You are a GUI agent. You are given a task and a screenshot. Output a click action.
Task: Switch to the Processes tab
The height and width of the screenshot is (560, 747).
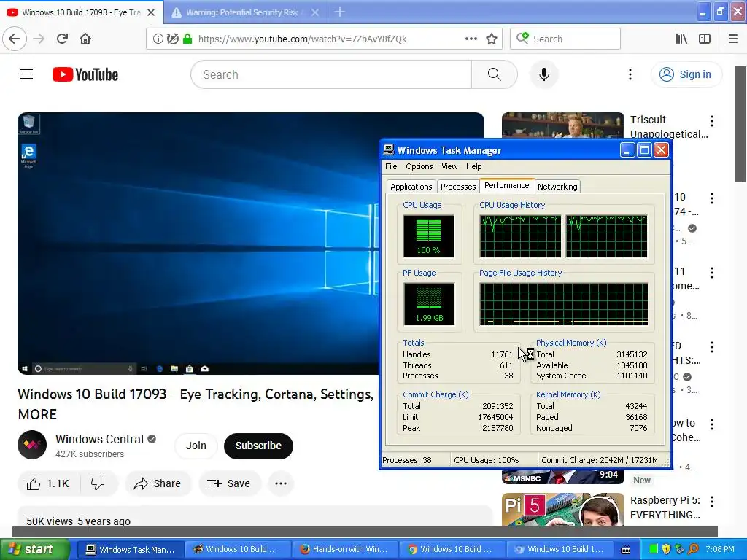458,187
